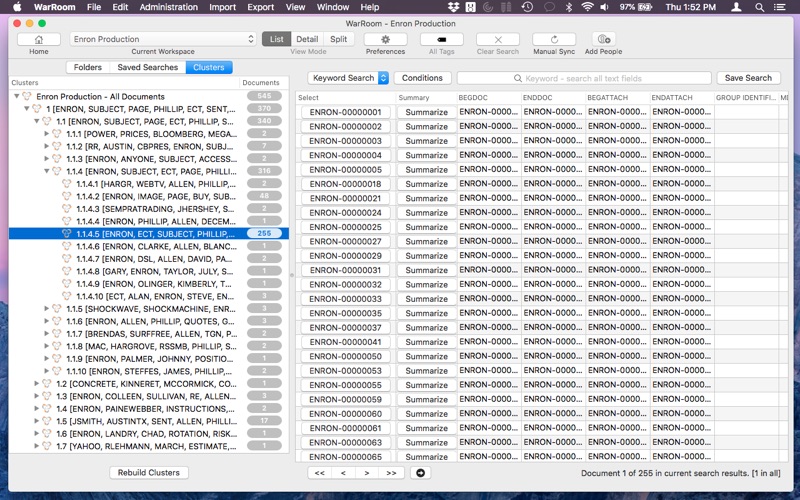Summarize document ENRON-00000065
Screen dimensions: 800x500
click(427, 457)
